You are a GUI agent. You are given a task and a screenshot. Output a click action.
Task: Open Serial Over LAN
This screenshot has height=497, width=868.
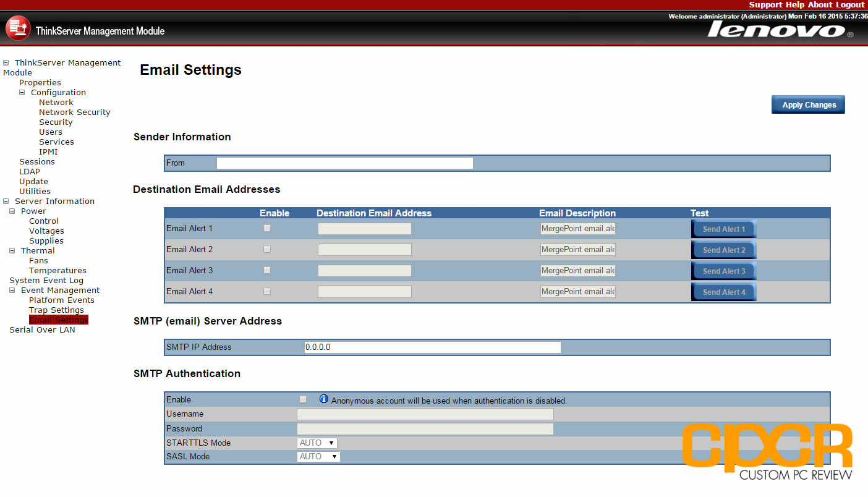coord(42,329)
